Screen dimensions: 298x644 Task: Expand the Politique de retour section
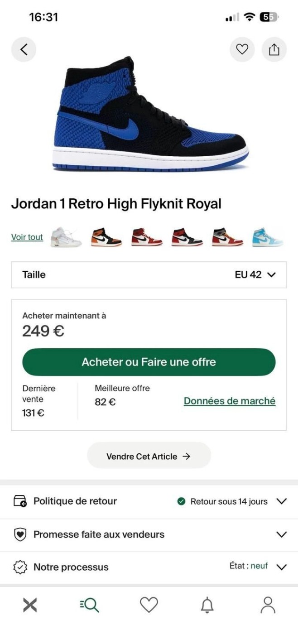click(x=149, y=501)
